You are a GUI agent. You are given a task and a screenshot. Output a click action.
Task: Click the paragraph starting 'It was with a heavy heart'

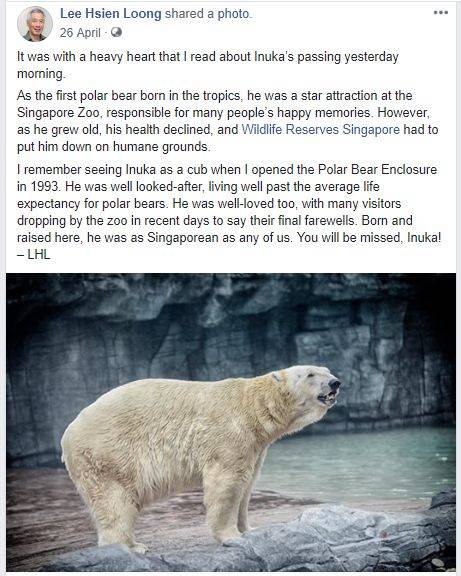(208, 65)
